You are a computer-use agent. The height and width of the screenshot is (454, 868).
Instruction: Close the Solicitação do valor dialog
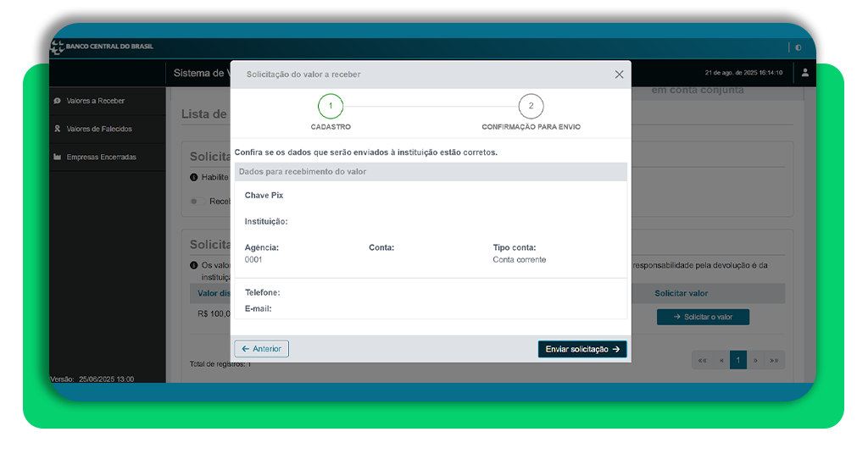pyautogui.click(x=619, y=75)
